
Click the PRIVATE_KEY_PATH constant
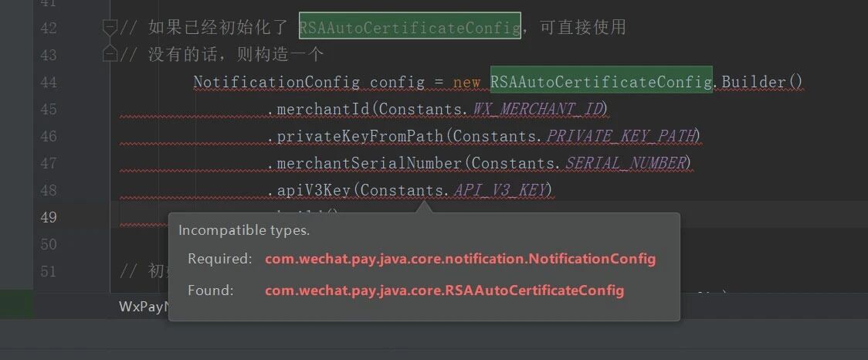pyautogui.click(x=619, y=136)
